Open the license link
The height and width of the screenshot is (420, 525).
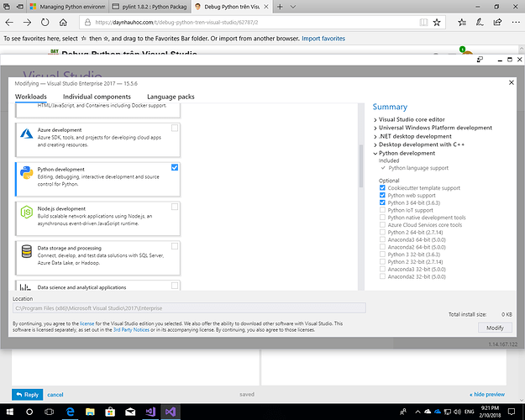87,323
